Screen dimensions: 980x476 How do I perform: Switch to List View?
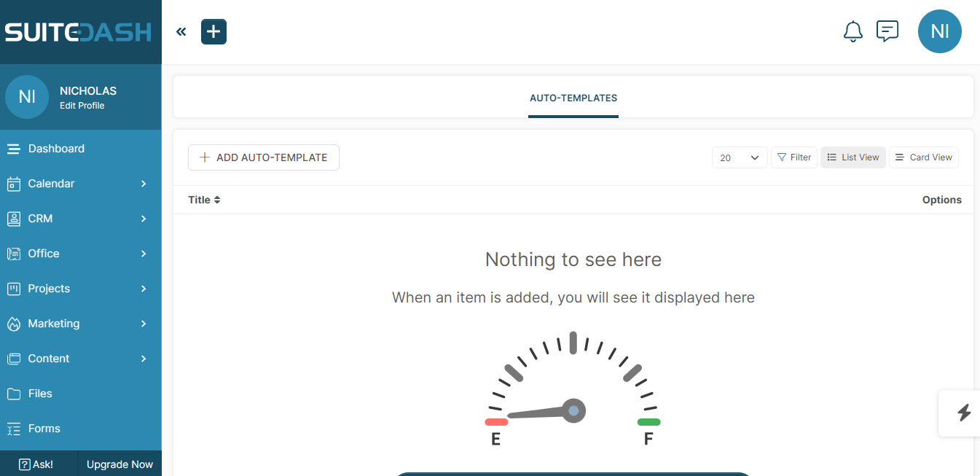click(853, 157)
